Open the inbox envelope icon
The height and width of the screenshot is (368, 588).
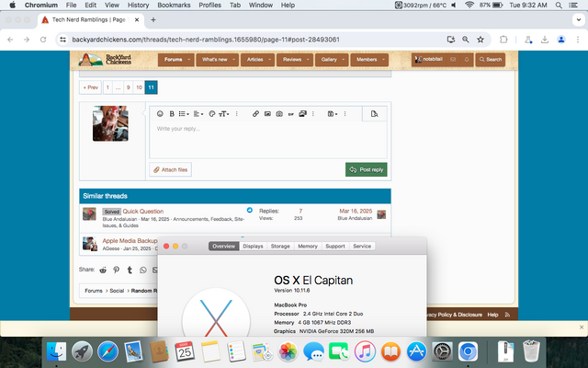tap(453, 59)
